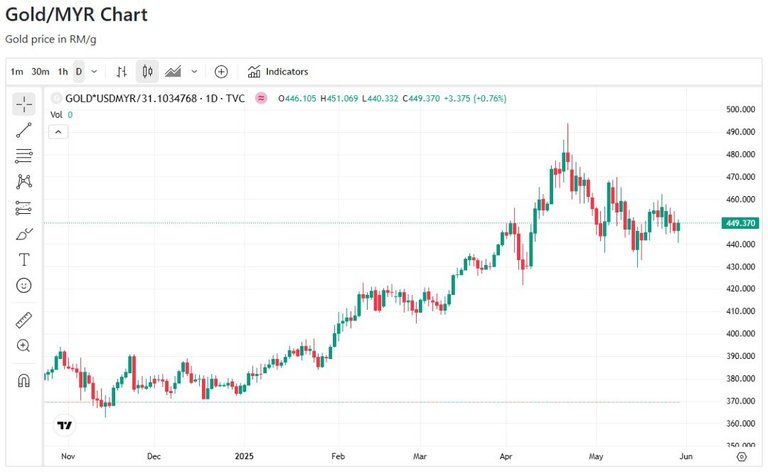Open chart settings gear icon
The width and height of the screenshot is (768, 474).
point(742,456)
